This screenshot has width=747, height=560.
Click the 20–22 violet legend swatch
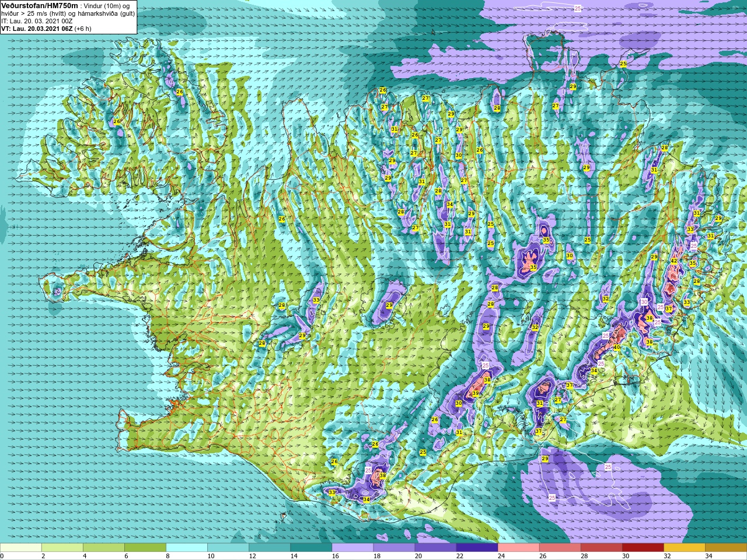pos(435,548)
